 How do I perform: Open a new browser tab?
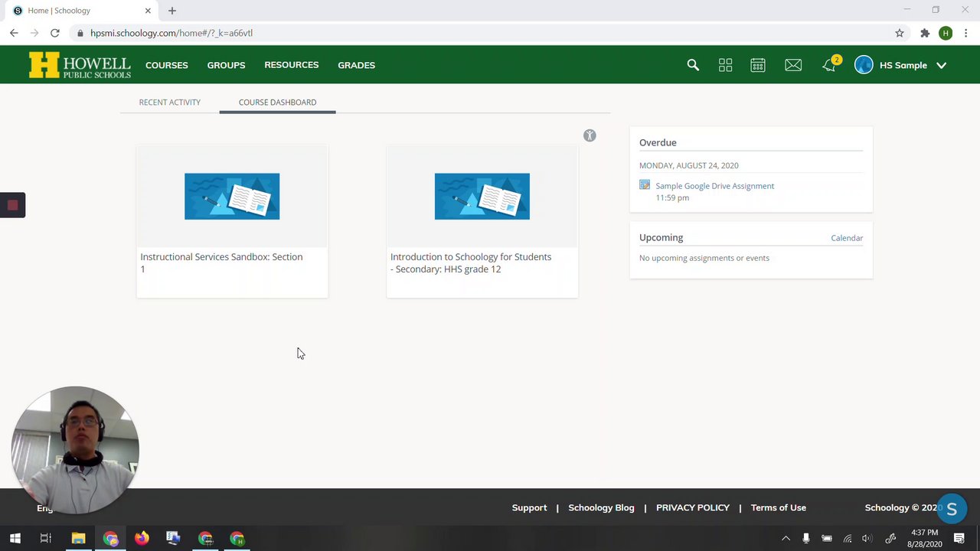[172, 11]
